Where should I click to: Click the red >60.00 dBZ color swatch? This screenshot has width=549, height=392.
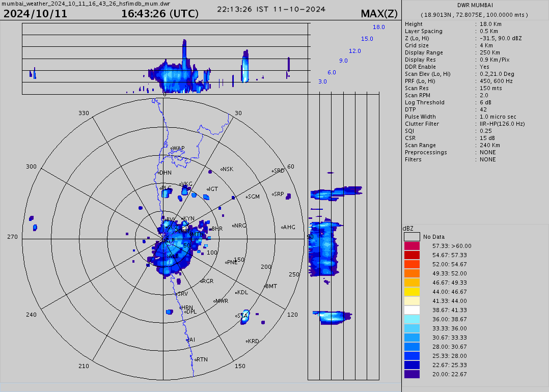coord(411,246)
